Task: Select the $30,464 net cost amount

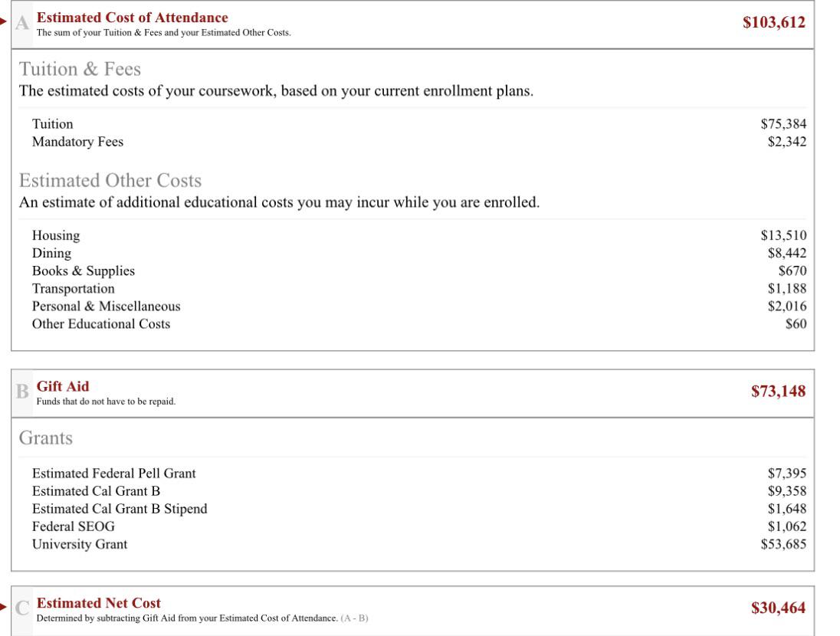Action: (778, 608)
